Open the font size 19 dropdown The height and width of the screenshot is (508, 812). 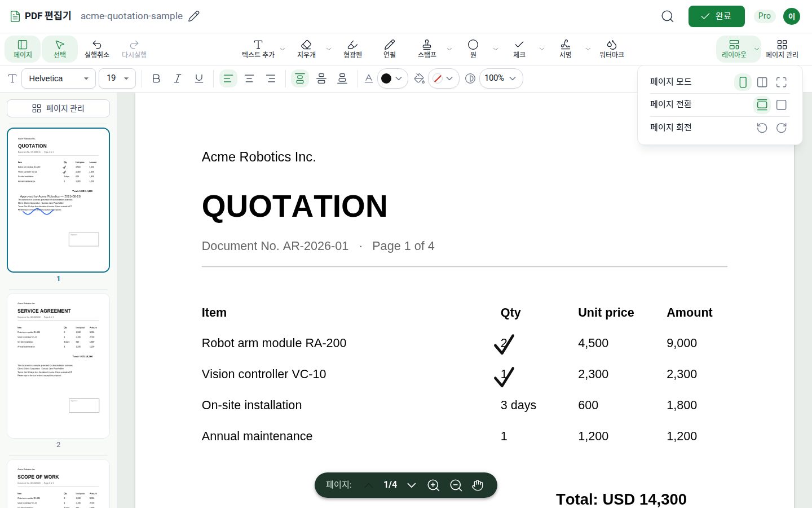point(117,78)
